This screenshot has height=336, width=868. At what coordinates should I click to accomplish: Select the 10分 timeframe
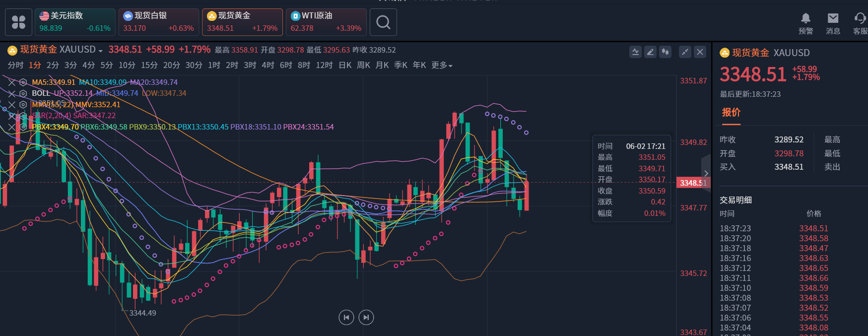coord(127,65)
